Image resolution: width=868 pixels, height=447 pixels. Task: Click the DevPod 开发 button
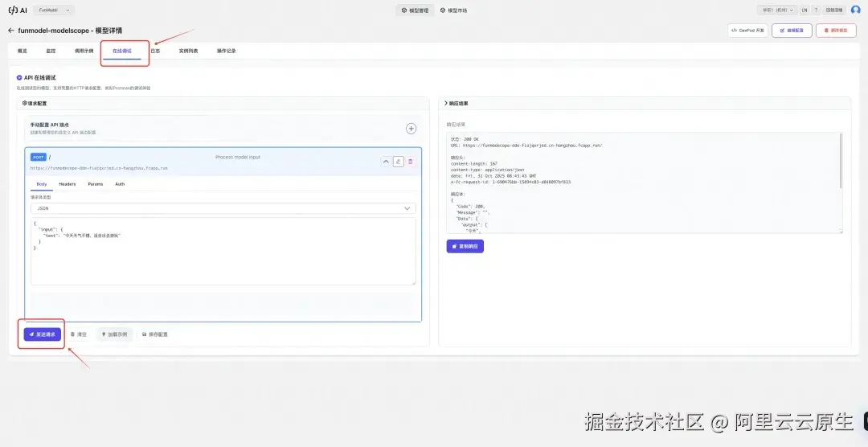coord(747,31)
